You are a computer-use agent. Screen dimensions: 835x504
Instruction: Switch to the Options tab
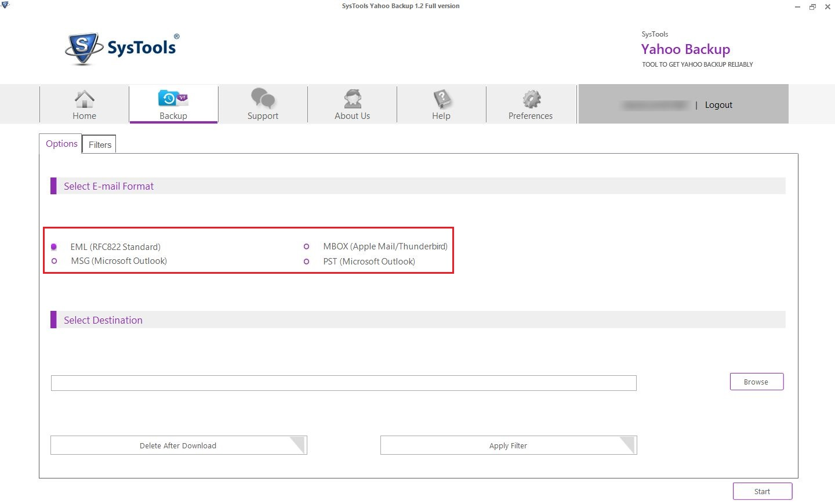click(x=61, y=144)
